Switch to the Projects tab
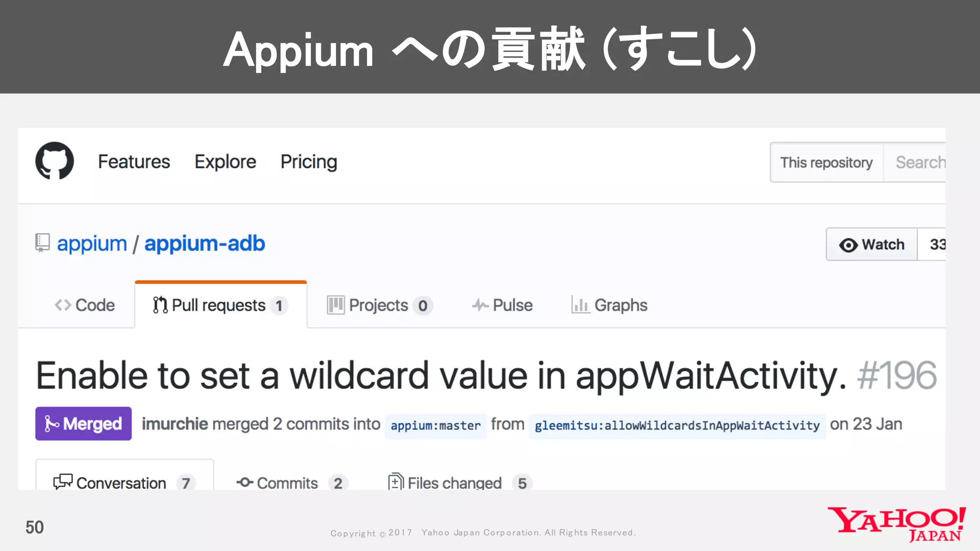The width and height of the screenshot is (980, 551). pyautogui.click(x=380, y=305)
